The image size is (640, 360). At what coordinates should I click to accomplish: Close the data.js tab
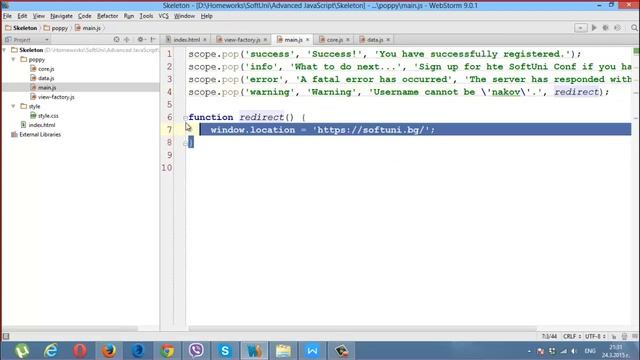(388, 40)
